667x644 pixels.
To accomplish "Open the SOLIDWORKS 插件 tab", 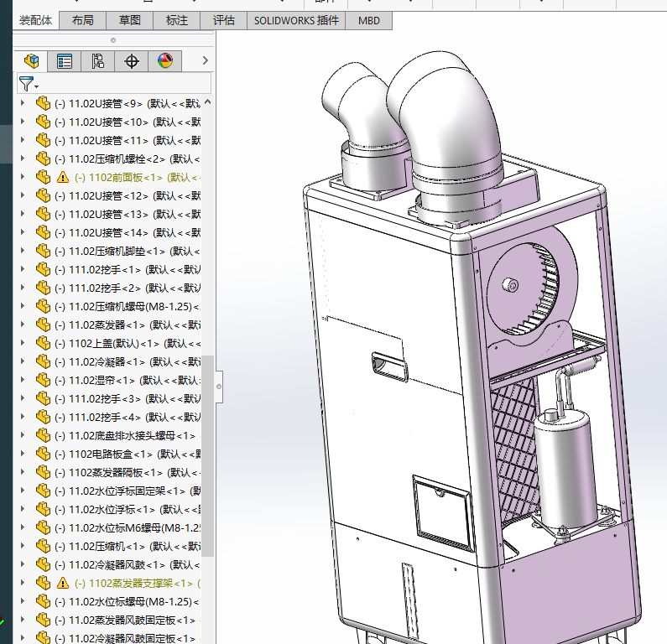I will click(296, 21).
